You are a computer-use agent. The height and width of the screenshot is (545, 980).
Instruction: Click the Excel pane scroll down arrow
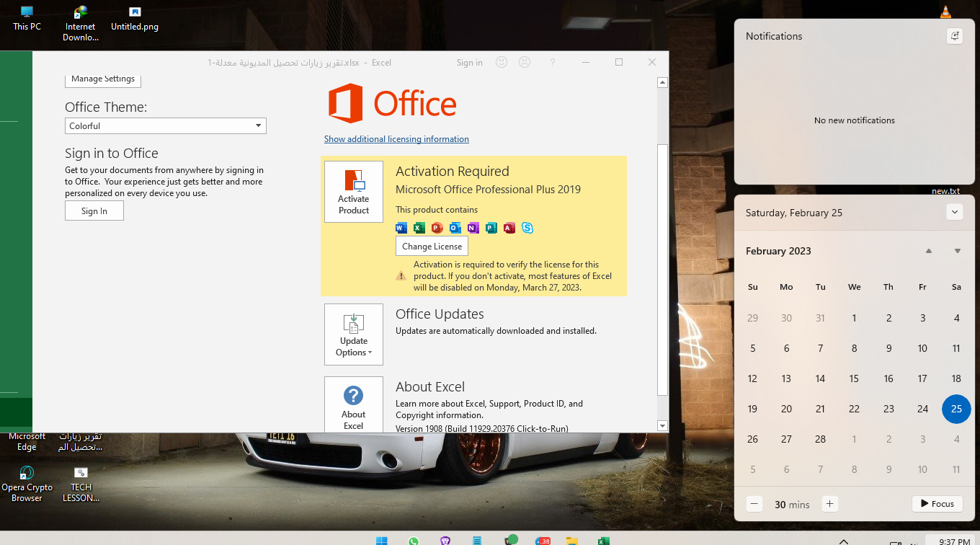point(663,426)
